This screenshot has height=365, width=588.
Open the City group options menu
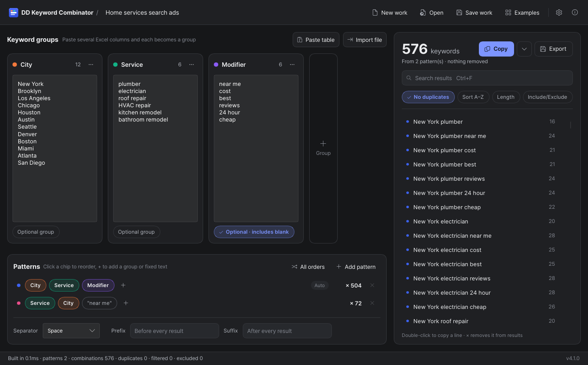[91, 65]
